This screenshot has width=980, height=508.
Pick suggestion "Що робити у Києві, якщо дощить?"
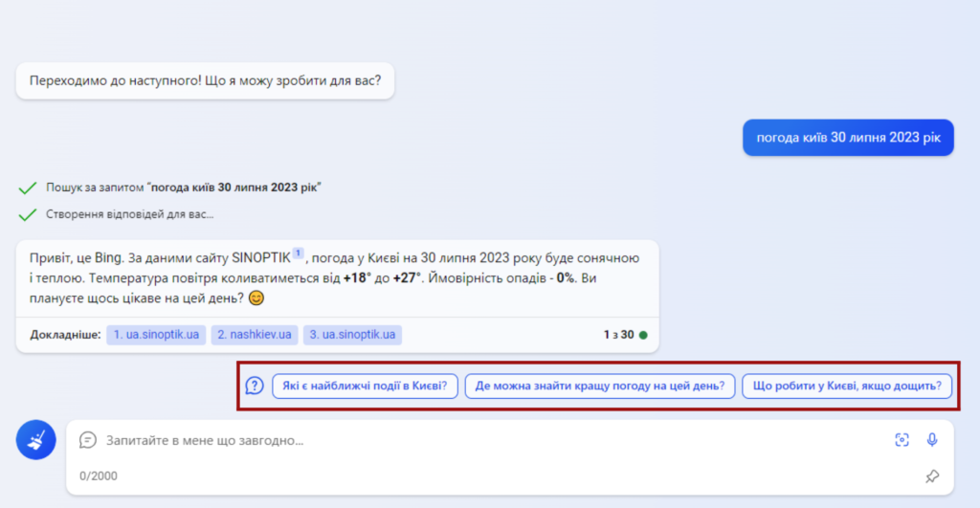[847, 387]
